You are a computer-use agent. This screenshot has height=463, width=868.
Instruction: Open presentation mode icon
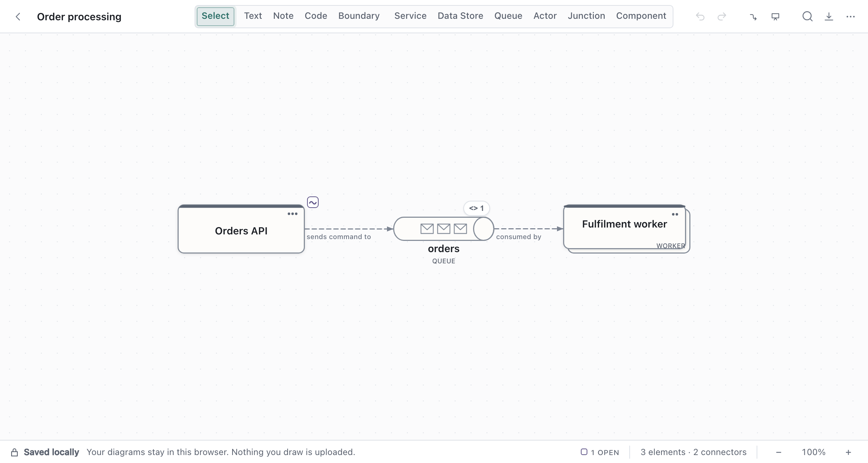pos(775,17)
